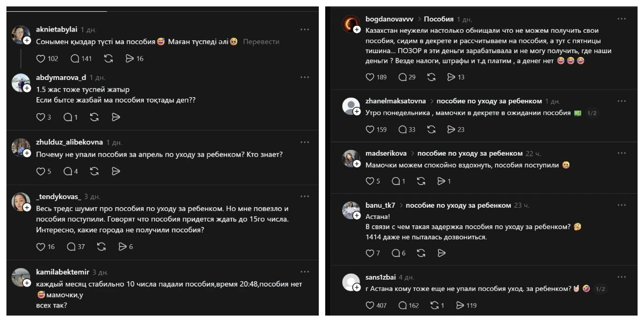Image resolution: width=644 pixels, height=322 pixels.
Task: Follow aknietabylai via avatar plus badge
Action: [x=27, y=40]
